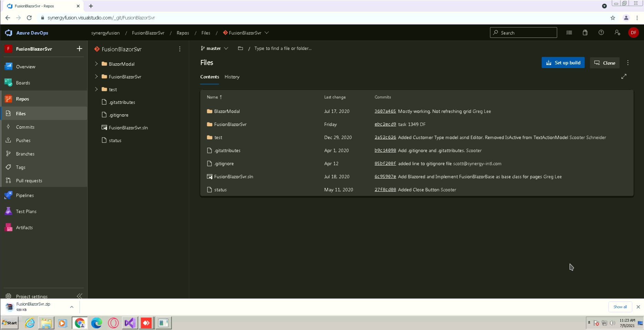Bookmark this page with the star icon
The width and height of the screenshot is (644, 330).
pyautogui.click(x=613, y=18)
